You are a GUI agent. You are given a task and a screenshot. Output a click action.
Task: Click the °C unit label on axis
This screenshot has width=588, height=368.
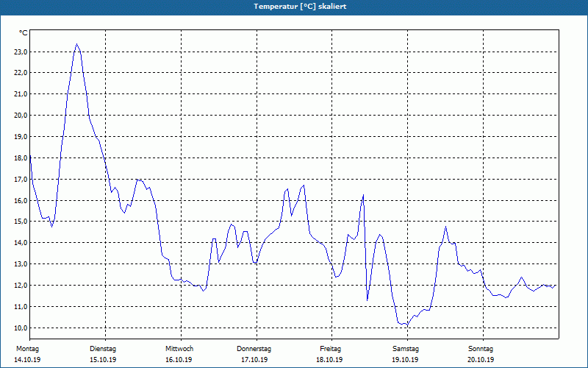24,33
